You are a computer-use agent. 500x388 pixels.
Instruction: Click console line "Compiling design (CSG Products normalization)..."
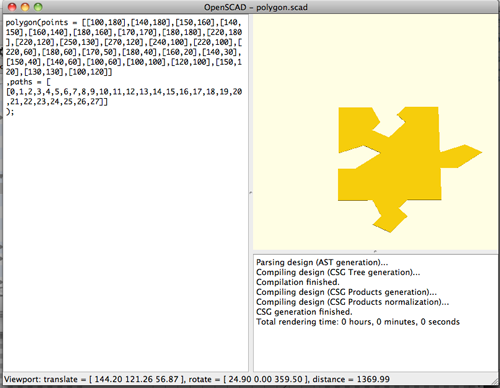(353, 302)
